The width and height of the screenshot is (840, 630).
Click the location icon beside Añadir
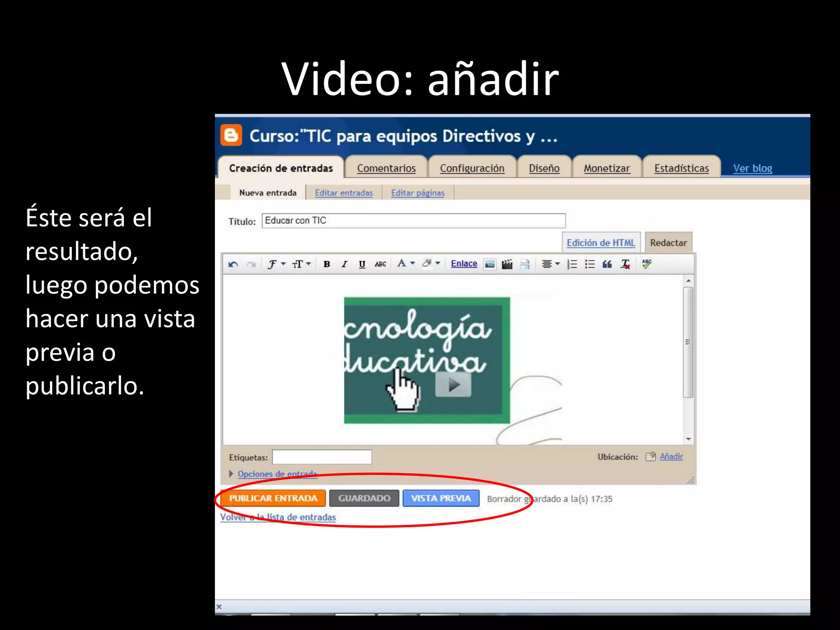(651, 456)
